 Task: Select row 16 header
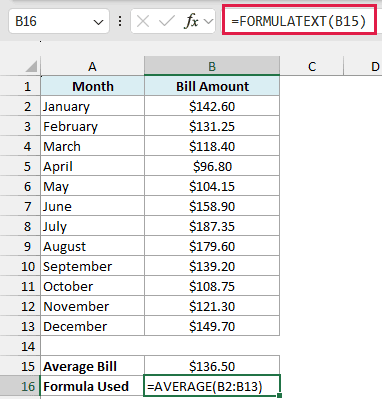20,386
